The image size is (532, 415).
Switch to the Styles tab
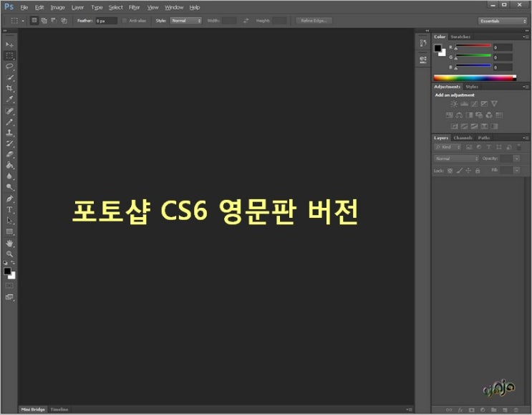[x=472, y=87]
